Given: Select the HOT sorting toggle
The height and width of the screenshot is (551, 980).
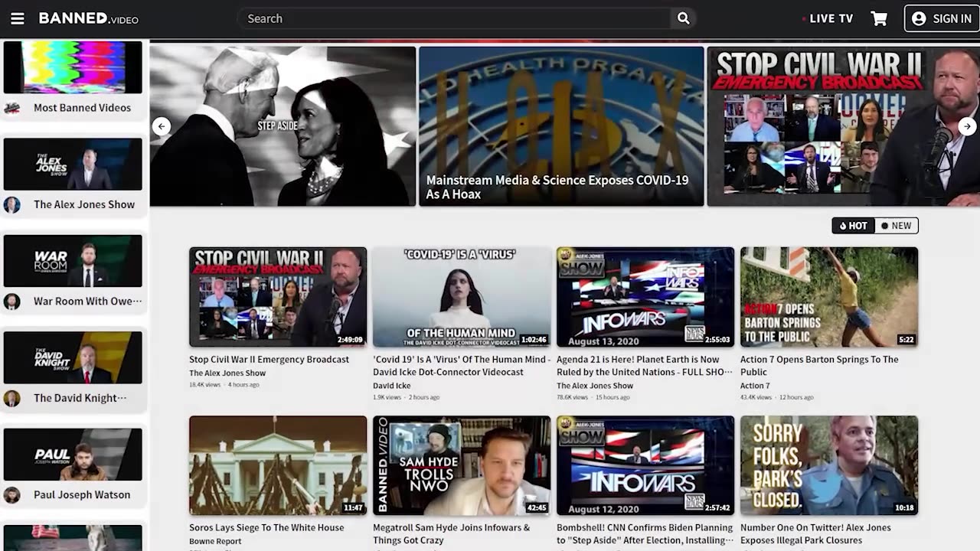Looking at the screenshot, I should (x=854, y=226).
